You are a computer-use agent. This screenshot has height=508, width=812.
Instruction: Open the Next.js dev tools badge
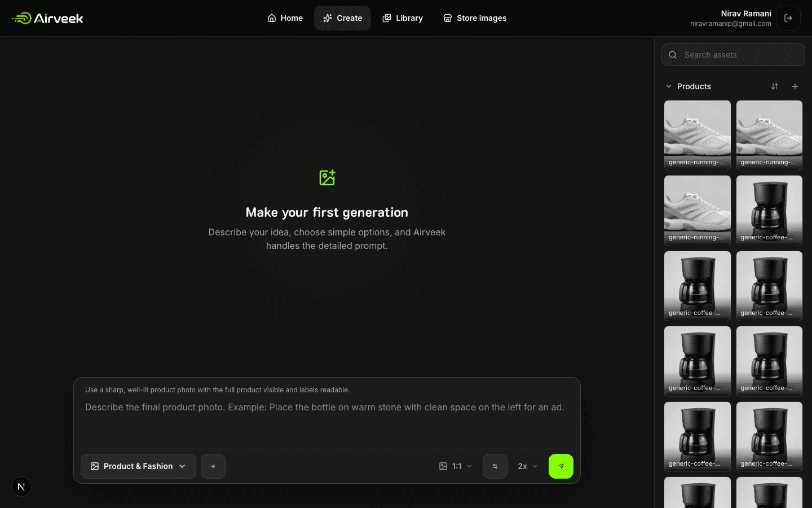(21, 487)
